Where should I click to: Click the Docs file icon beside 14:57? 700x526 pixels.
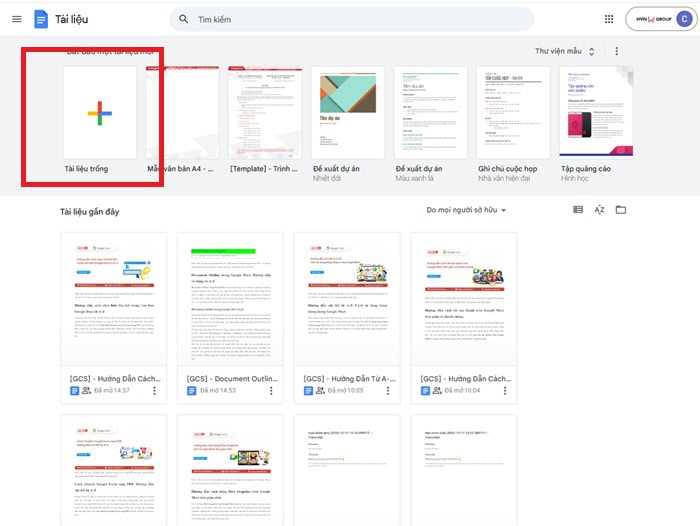pos(75,391)
